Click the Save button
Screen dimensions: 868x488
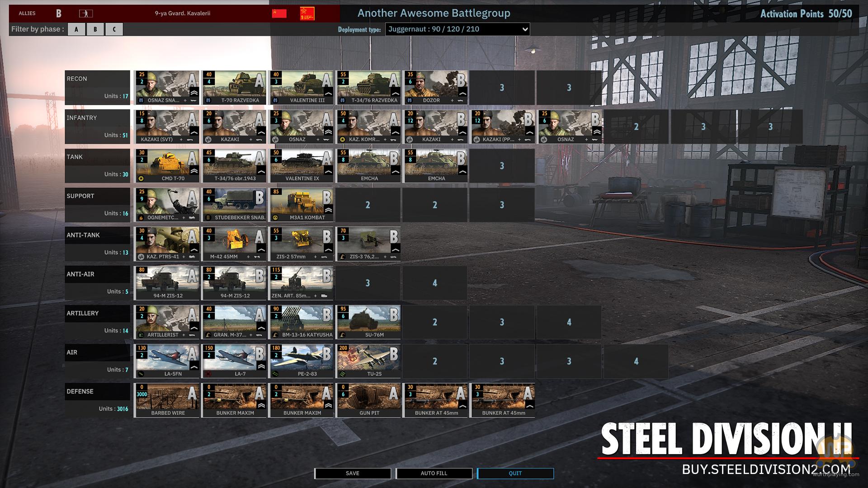click(x=353, y=473)
